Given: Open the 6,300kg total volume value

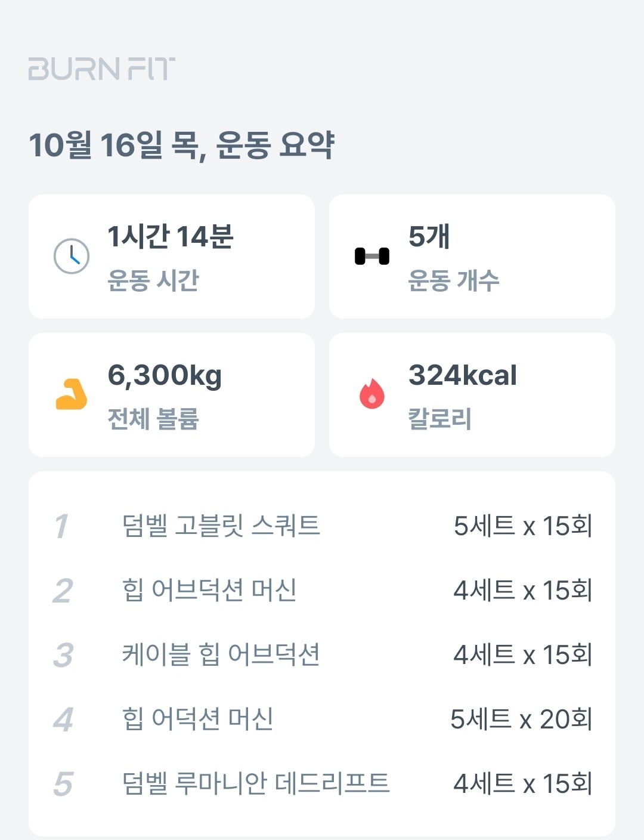Looking at the screenshot, I should [x=165, y=376].
